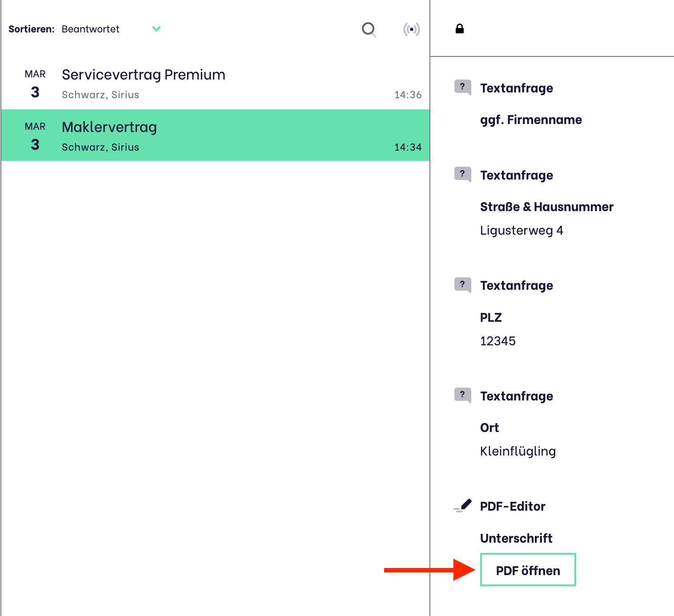This screenshot has width=674, height=616.
Task: Click the live broadcast signal icon
Action: tap(411, 29)
